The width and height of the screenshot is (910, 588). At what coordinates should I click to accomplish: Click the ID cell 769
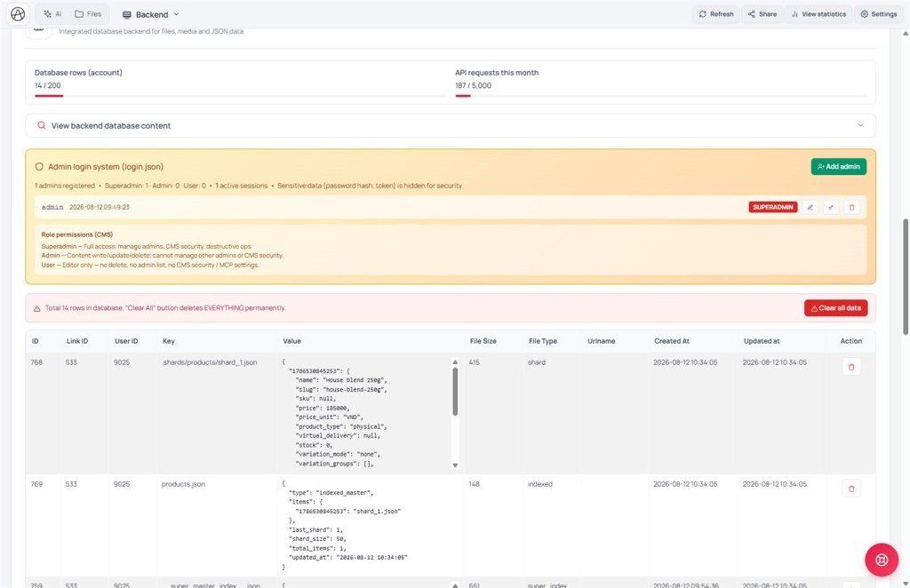click(36, 484)
